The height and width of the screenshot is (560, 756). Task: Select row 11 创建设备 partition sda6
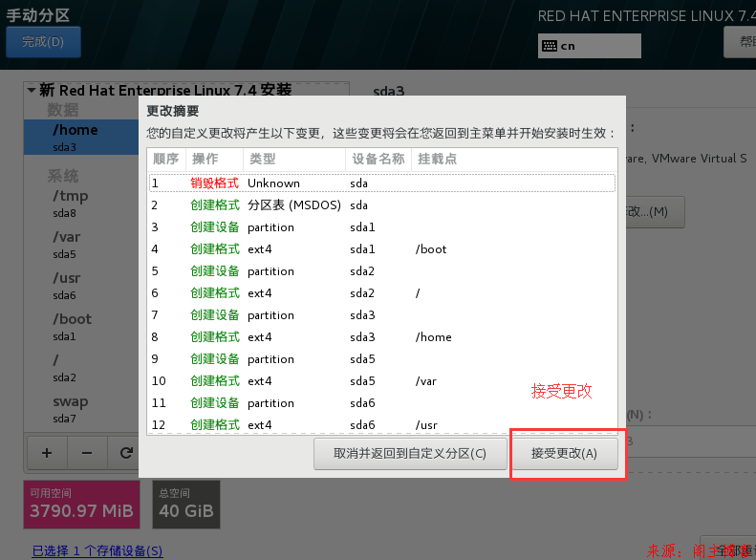(382, 403)
